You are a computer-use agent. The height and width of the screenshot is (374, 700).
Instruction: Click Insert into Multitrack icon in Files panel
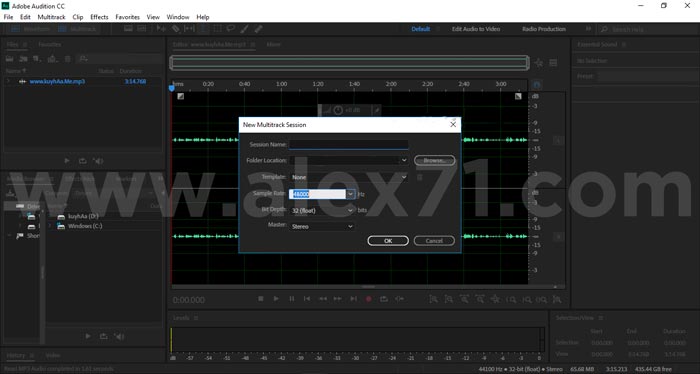pyautogui.click(x=53, y=59)
